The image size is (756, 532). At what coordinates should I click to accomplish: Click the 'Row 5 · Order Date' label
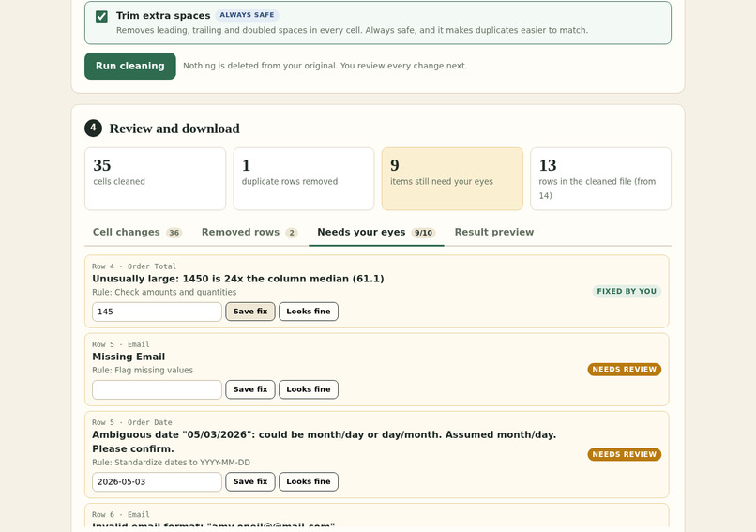[132, 422]
